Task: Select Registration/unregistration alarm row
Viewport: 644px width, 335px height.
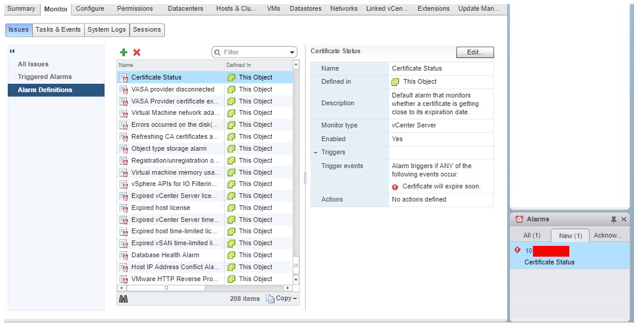Action: tap(205, 161)
